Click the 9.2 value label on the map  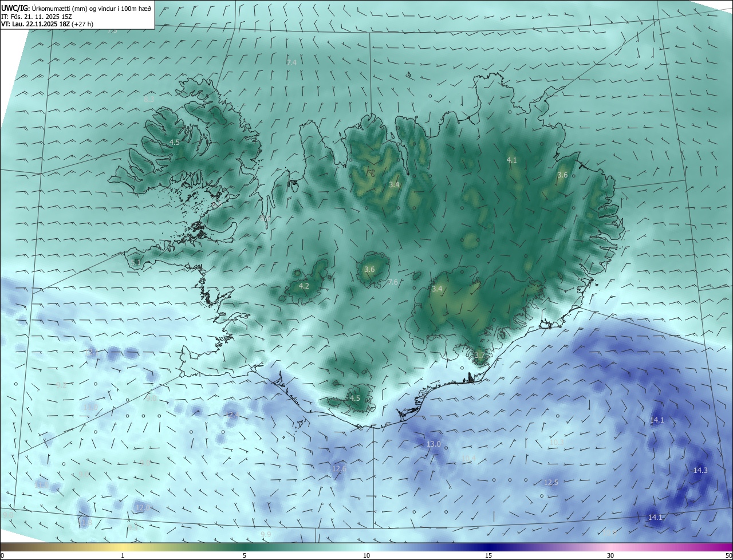61,385
